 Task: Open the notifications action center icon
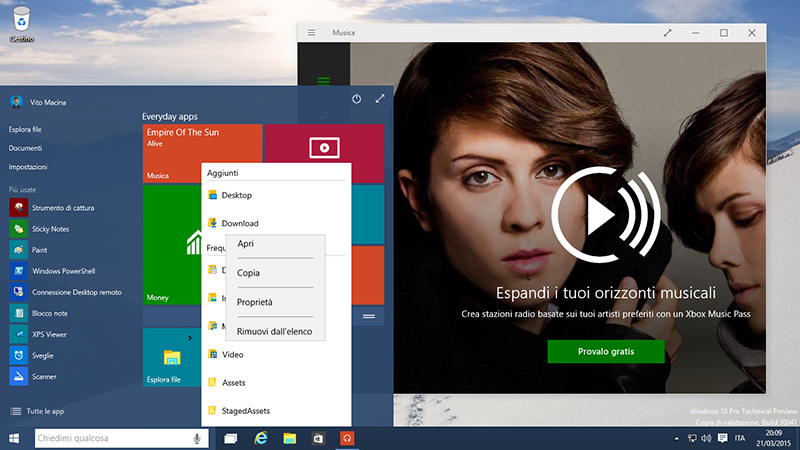[722, 438]
